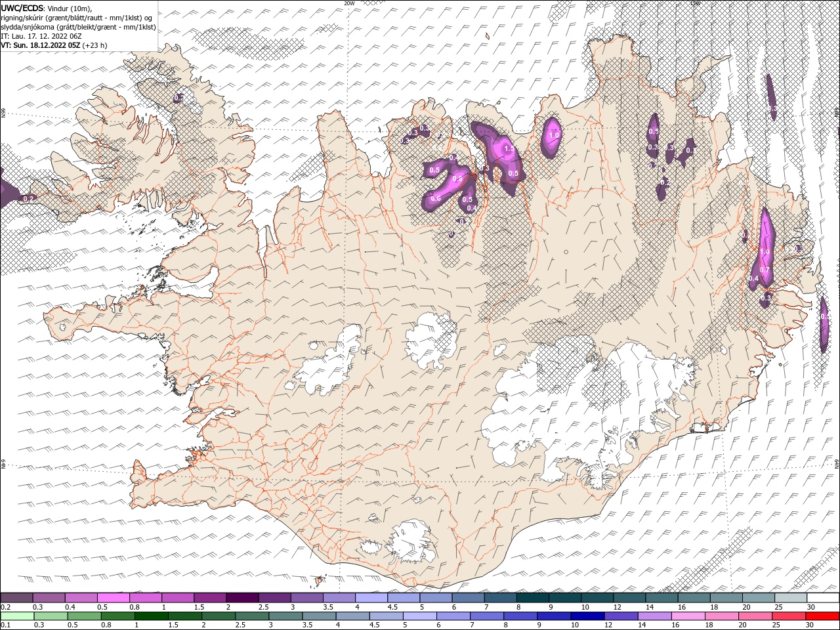Viewport: 840px width, 630px height.
Task: Click the teal 12 swatch on the snow scale
Action: 629,597
